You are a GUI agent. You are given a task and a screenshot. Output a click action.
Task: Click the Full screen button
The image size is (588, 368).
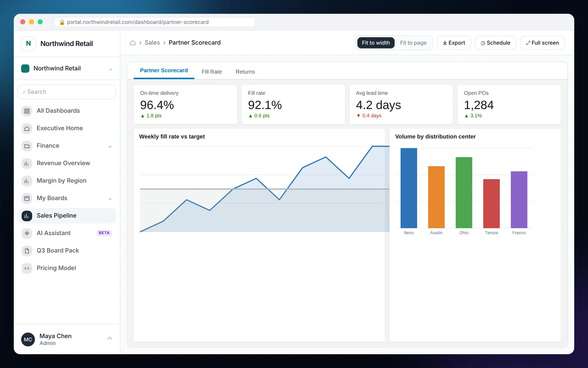tap(542, 43)
